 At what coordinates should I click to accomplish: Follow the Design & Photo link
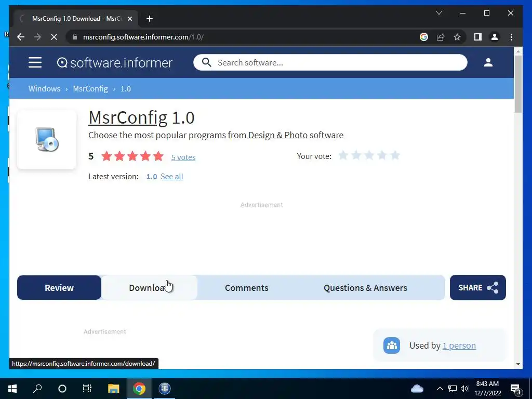[278, 135]
